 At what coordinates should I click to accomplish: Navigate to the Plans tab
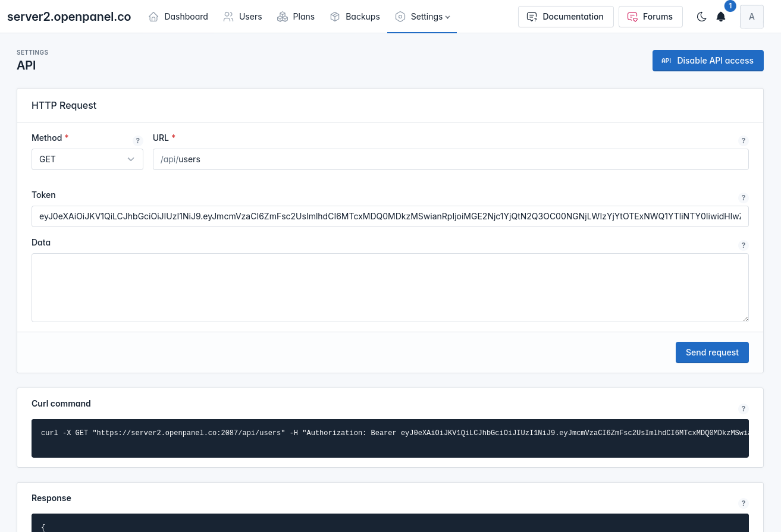[296, 17]
